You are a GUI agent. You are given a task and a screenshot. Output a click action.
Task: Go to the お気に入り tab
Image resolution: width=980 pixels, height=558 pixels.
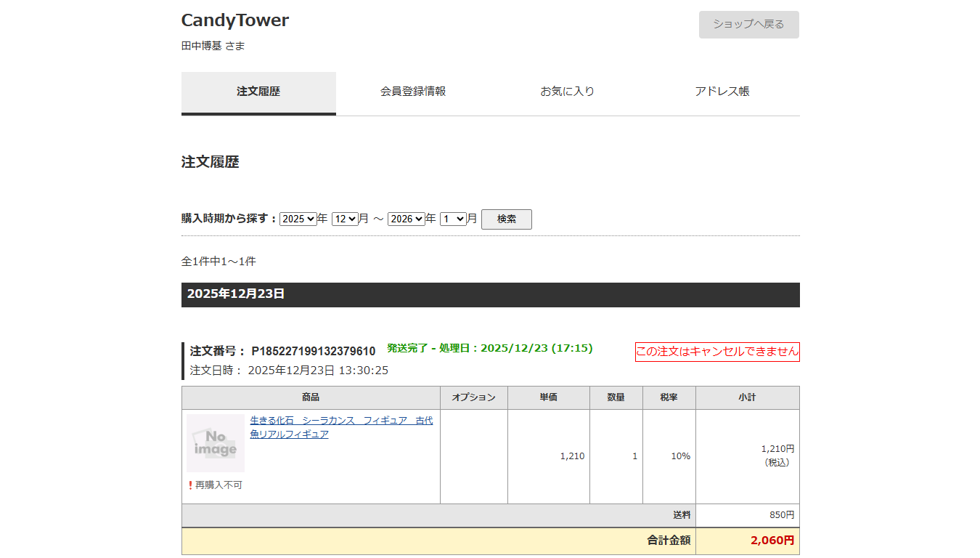click(x=567, y=92)
